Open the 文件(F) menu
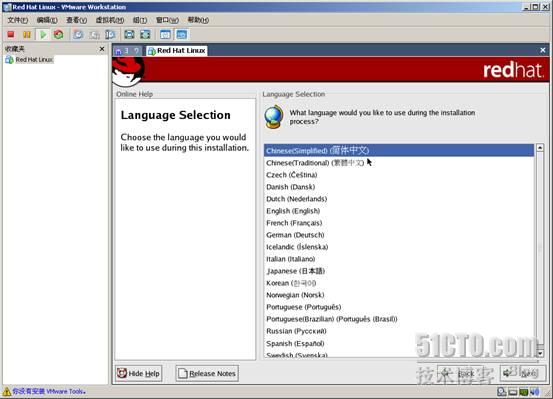 [18, 20]
